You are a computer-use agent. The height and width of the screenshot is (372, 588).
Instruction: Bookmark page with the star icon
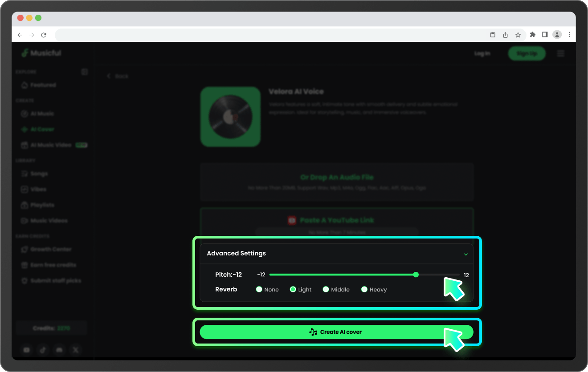pyautogui.click(x=518, y=35)
